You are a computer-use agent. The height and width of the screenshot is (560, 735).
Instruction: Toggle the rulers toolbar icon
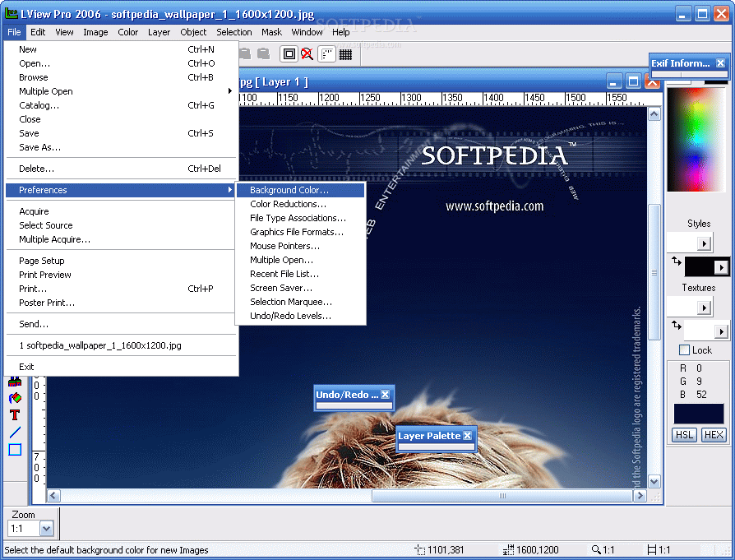[x=326, y=54]
